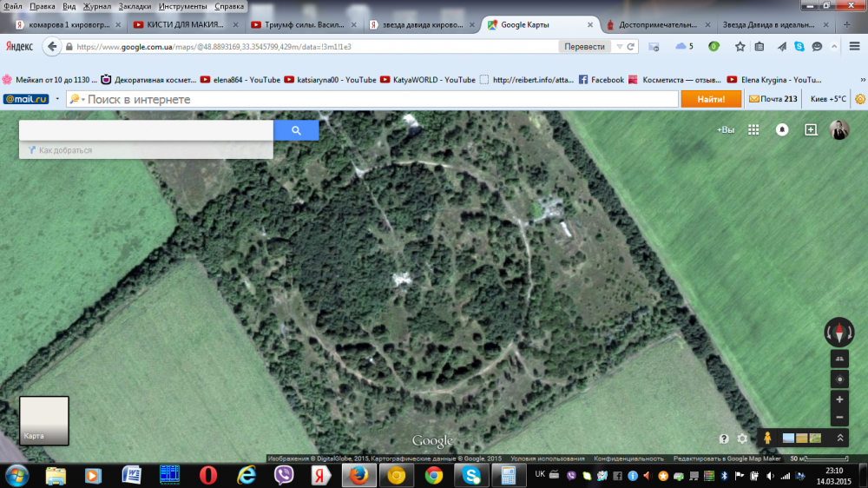Image resolution: width=868 pixels, height=488 pixels.
Task: Click Редактировать в Google Map Maker
Action: pos(727,458)
